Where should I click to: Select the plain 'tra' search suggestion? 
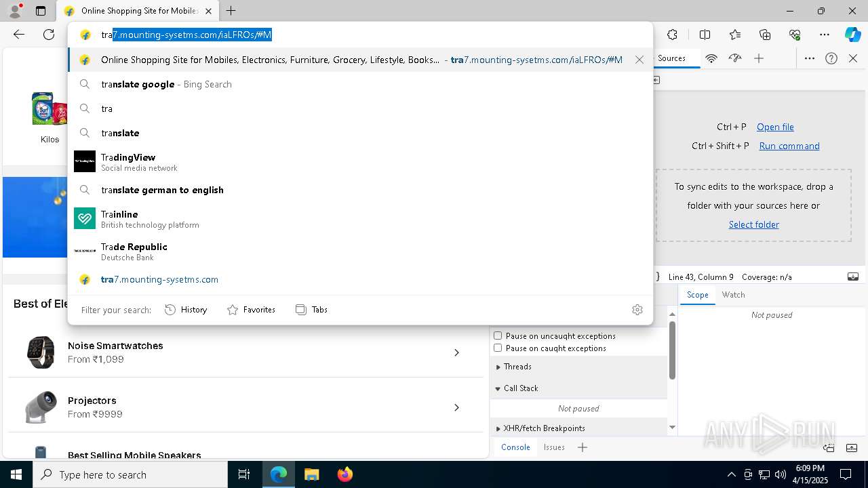click(360, 108)
